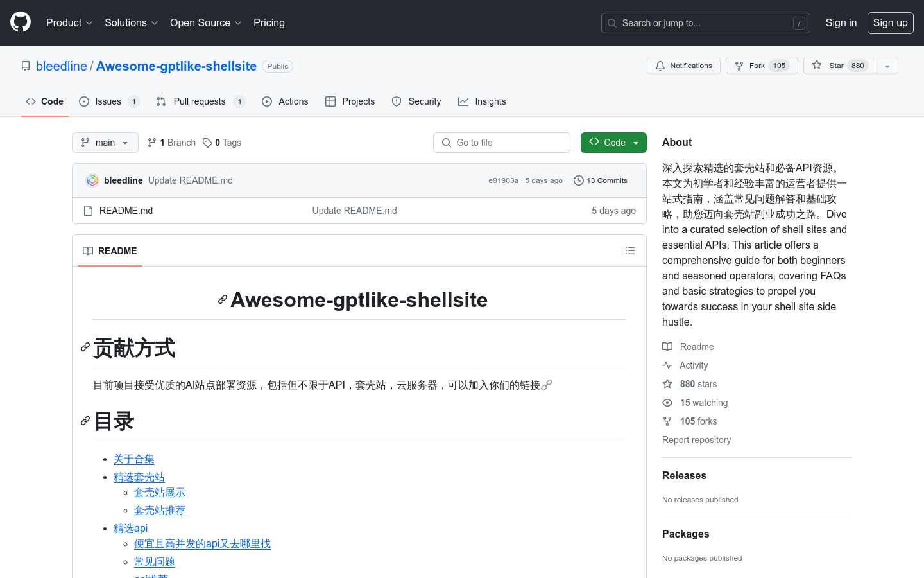The image size is (924, 578).
Task: View the 0 Tags link
Action: [222, 143]
